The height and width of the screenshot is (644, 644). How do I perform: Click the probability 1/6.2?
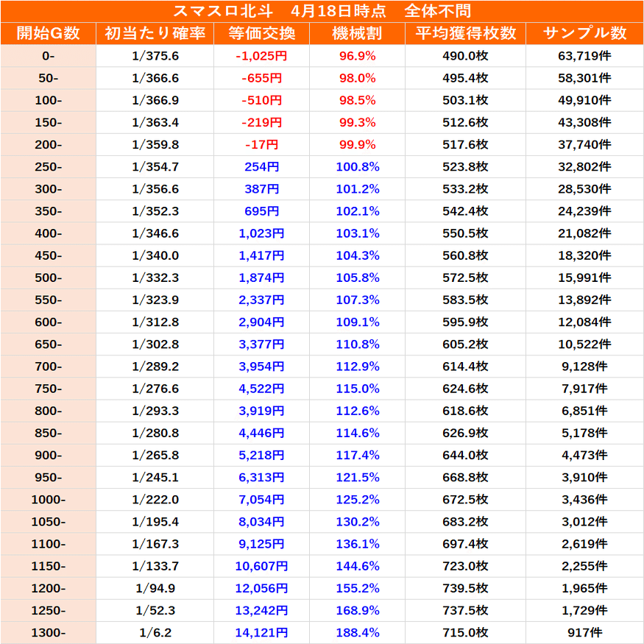(x=155, y=632)
